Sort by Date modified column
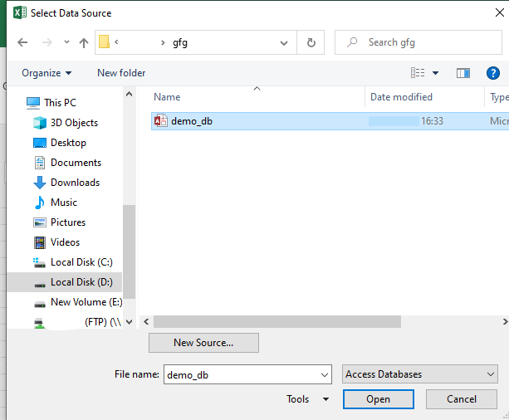Screen dimensions: 509x420 (x=401, y=97)
